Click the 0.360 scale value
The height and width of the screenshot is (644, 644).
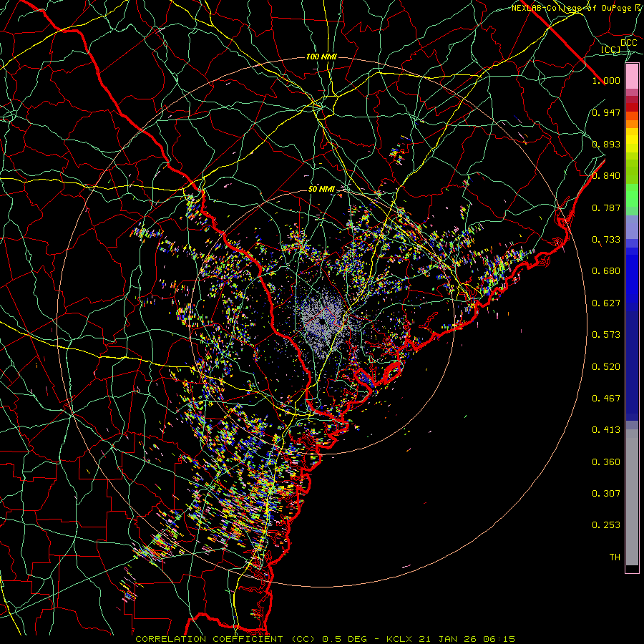coord(606,462)
